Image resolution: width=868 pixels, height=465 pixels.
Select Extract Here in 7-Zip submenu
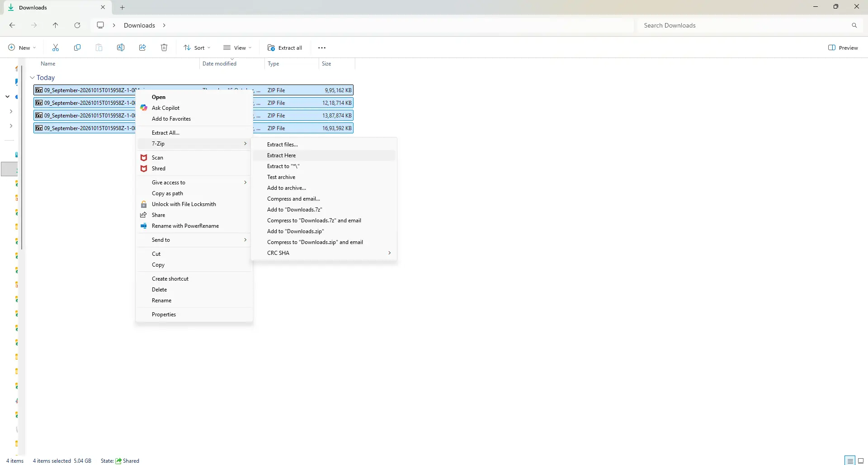pos(324,155)
